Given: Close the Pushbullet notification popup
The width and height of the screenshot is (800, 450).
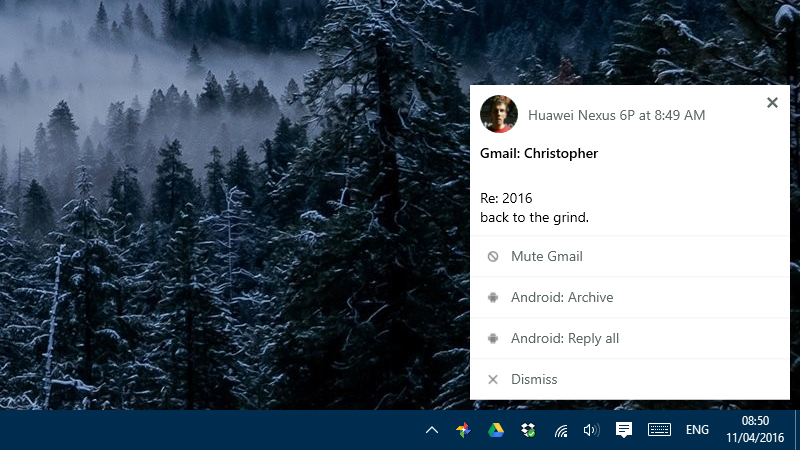Looking at the screenshot, I should point(772,103).
